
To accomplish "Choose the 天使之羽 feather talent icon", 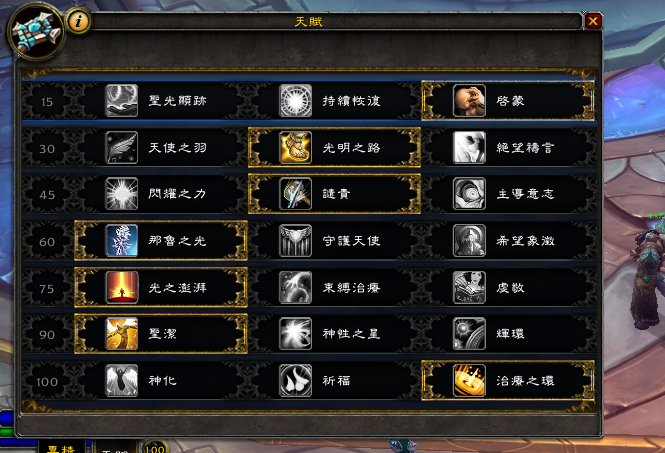I will point(121,147).
